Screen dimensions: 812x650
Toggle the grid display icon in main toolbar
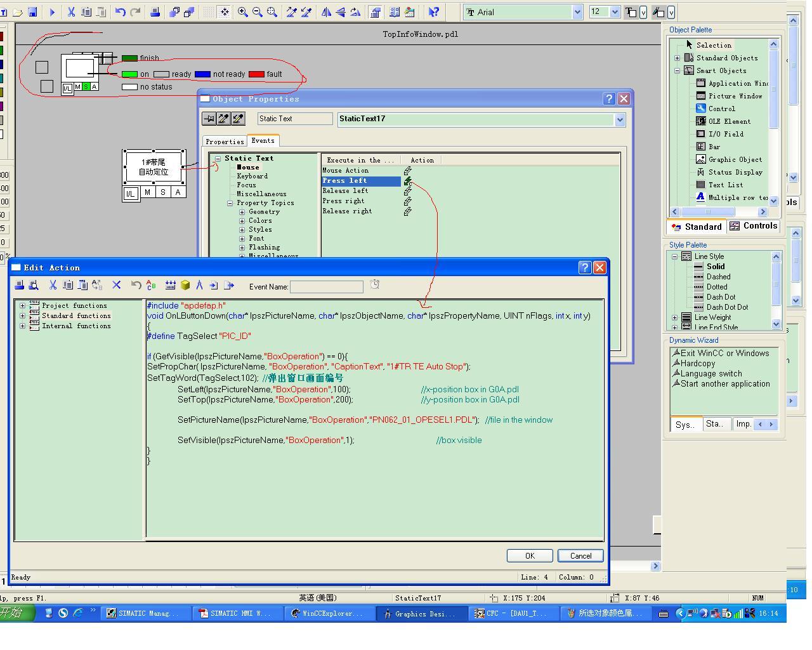[x=209, y=12]
